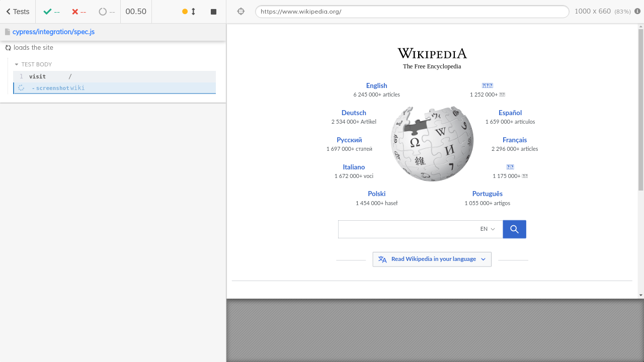The width and height of the screenshot is (644, 362).
Task: Click the '1 672 000+ voci' count
Action: pyautogui.click(x=354, y=176)
